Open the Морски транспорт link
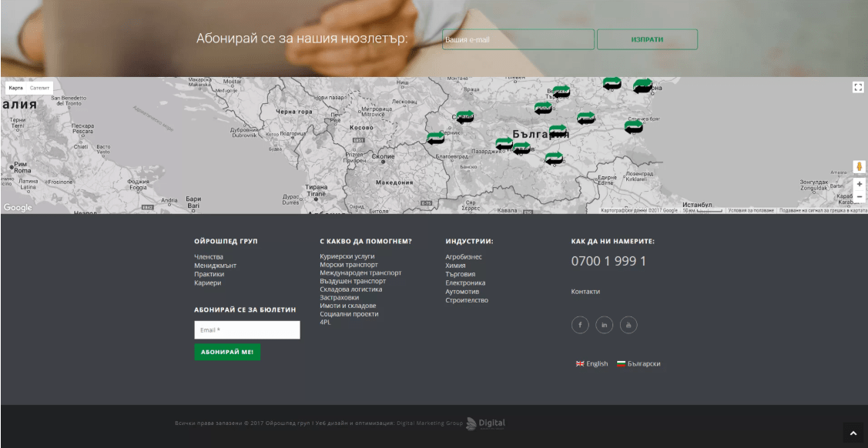The width and height of the screenshot is (868, 448). 349,265
